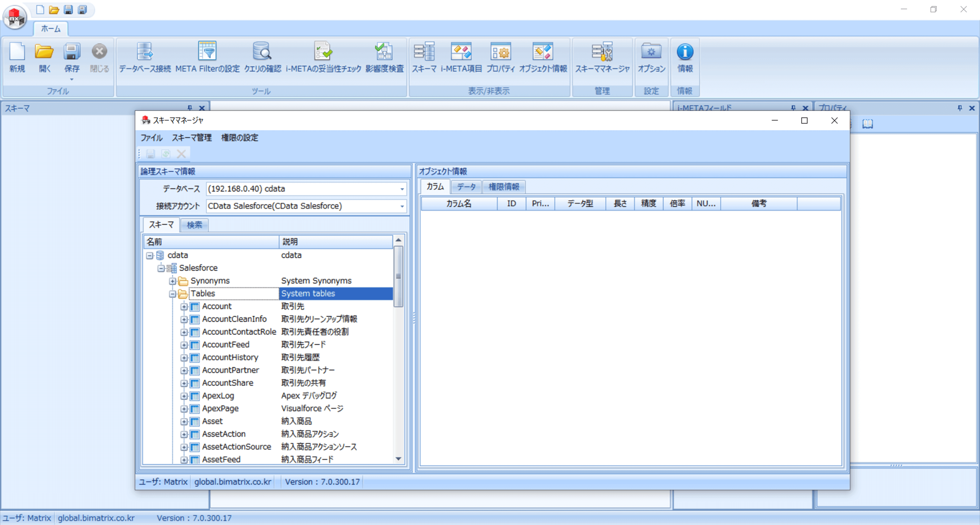Image resolution: width=980 pixels, height=525 pixels.
Task: Open the スキーマ管理 menu
Action: click(x=191, y=138)
